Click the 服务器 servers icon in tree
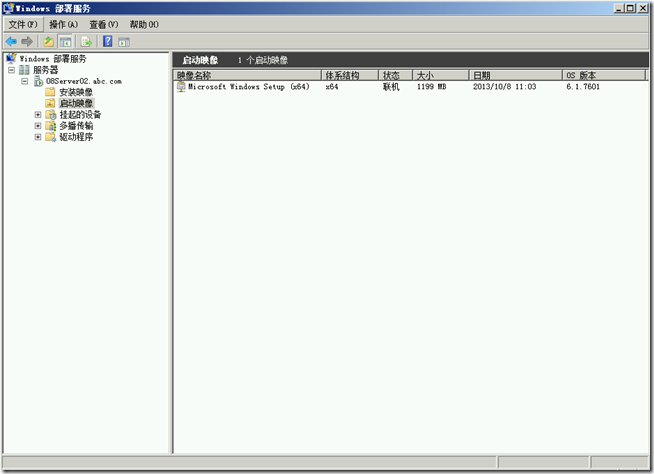The width and height of the screenshot is (654, 474). [x=24, y=70]
